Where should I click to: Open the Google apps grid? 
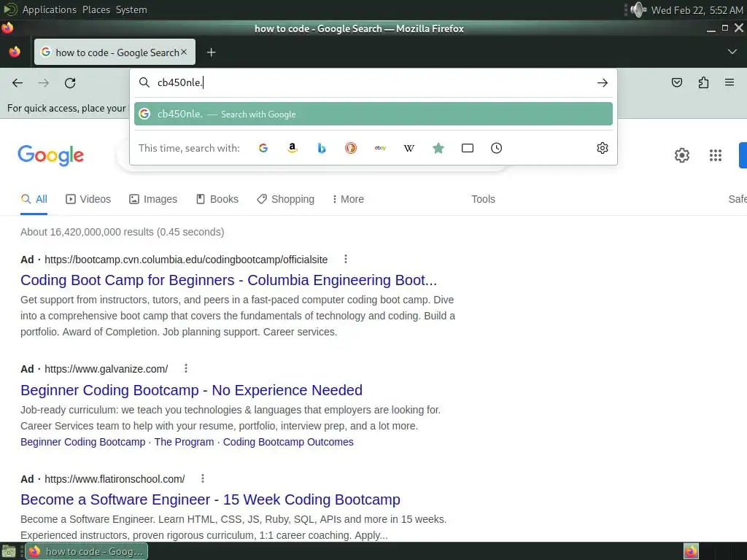(x=715, y=155)
